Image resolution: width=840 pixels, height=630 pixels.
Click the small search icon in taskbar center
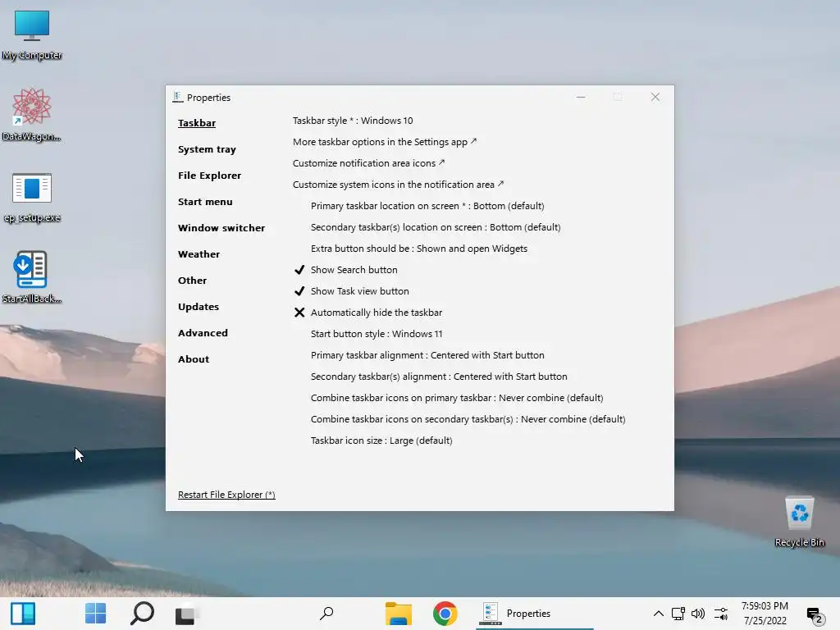326,614
